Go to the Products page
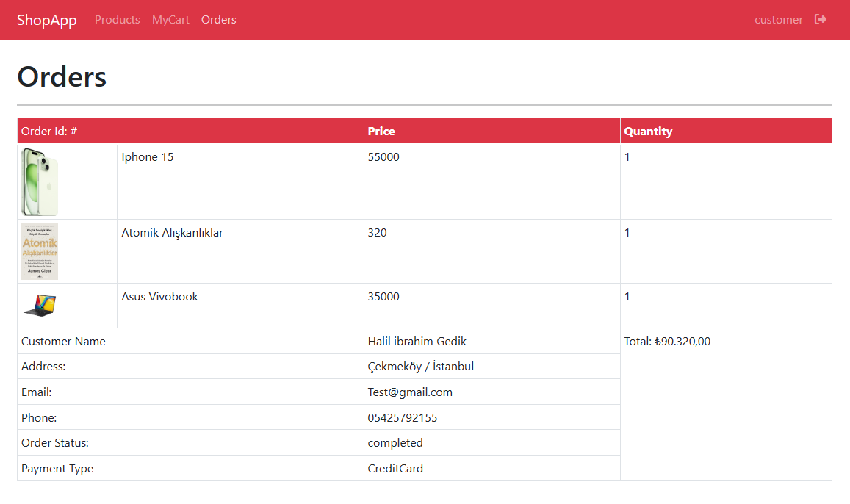This screenshot has height=504, width=850. pos(117,20)
